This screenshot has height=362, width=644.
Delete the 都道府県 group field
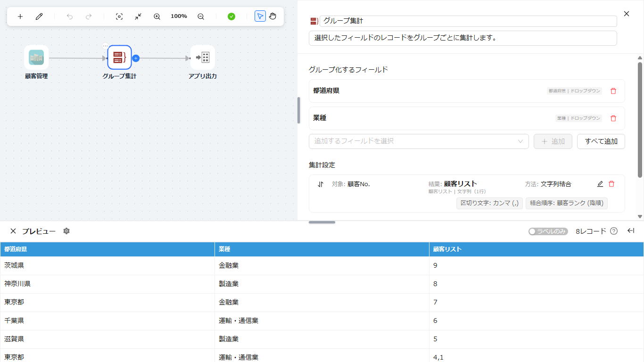[613, 91]
